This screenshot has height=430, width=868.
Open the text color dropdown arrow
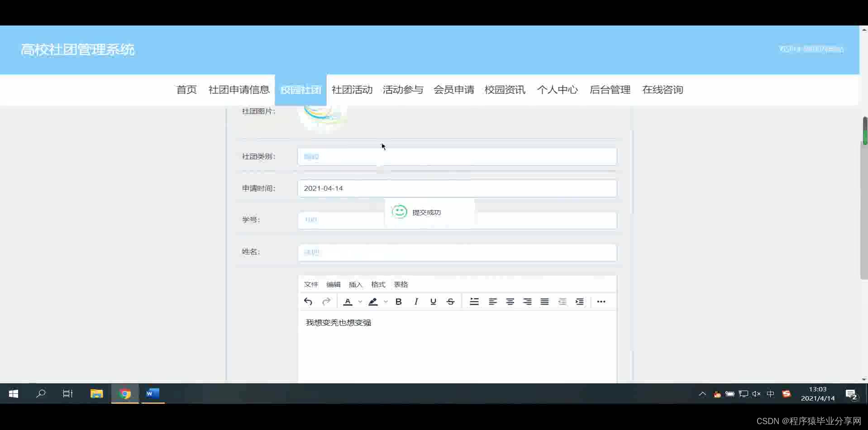point(360,301)
